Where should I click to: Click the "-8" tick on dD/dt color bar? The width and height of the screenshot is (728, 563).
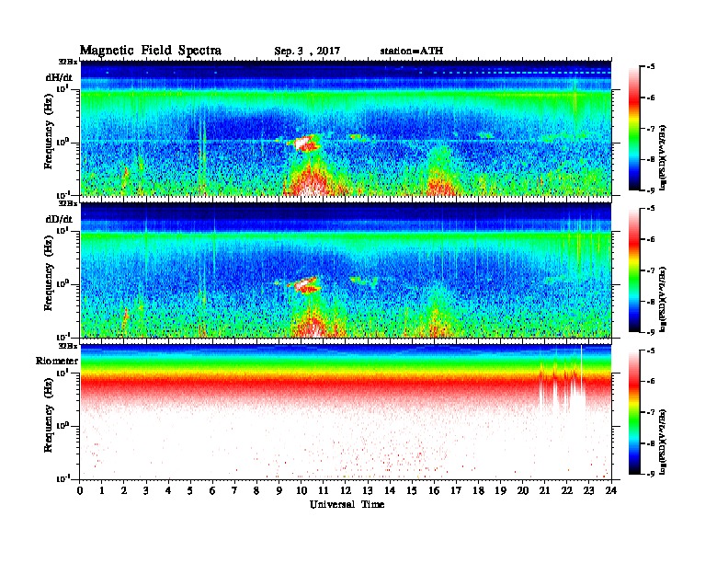tap(651, 302)
